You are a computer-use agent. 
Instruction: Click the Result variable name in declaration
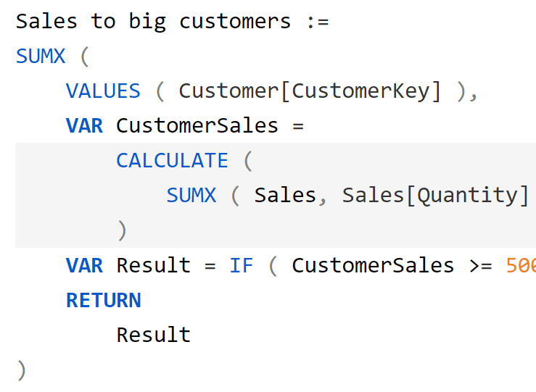pyautogui.click(x=153, y=265)
